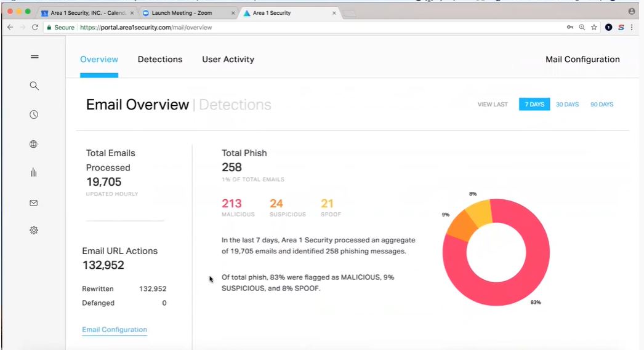Reload the page with refresh icon
Screen dimensions: 644x350
(x=35, y=27)
